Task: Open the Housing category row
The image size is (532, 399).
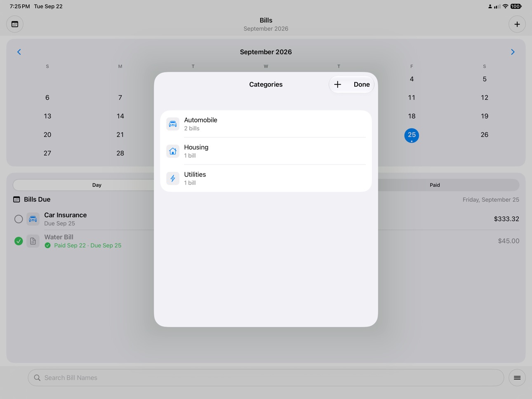Action: [266, 151]
